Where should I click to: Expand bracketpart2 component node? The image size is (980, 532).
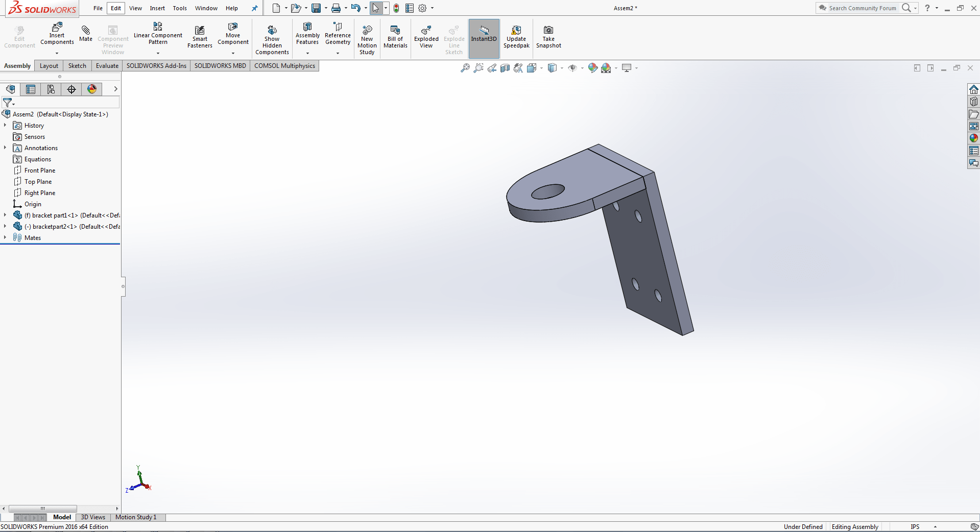pyautogui.click(x=5, y=226)
